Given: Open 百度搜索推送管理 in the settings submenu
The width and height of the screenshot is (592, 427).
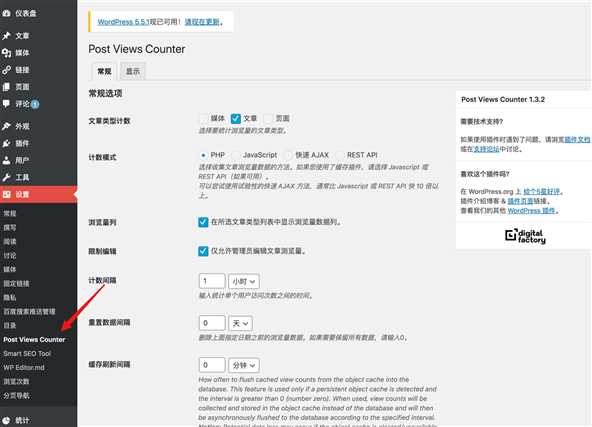Looking at the screenshot, I should point(29,311).
